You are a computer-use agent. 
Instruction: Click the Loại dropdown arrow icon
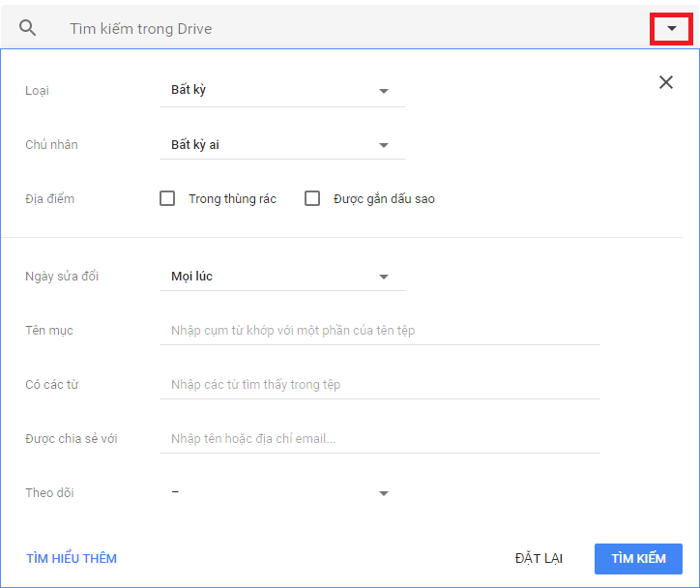click(384, 91)
